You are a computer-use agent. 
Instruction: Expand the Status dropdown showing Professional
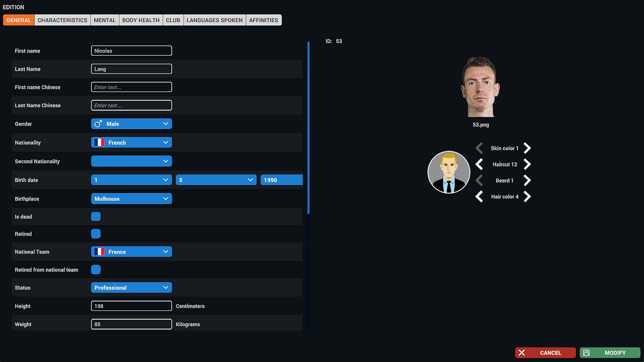[x=131, y=288]
